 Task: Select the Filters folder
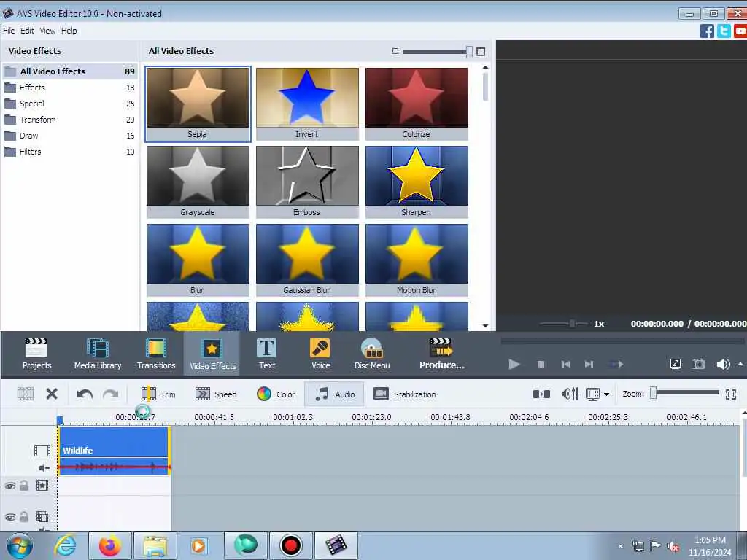click(69, 152)
